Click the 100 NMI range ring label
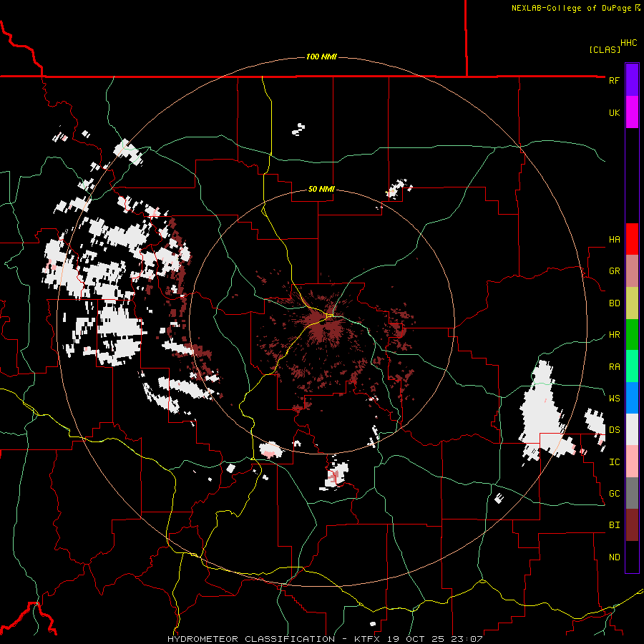The height and width of the screenshot is (644, 644). pyautogui.click(x=321, y=57)
